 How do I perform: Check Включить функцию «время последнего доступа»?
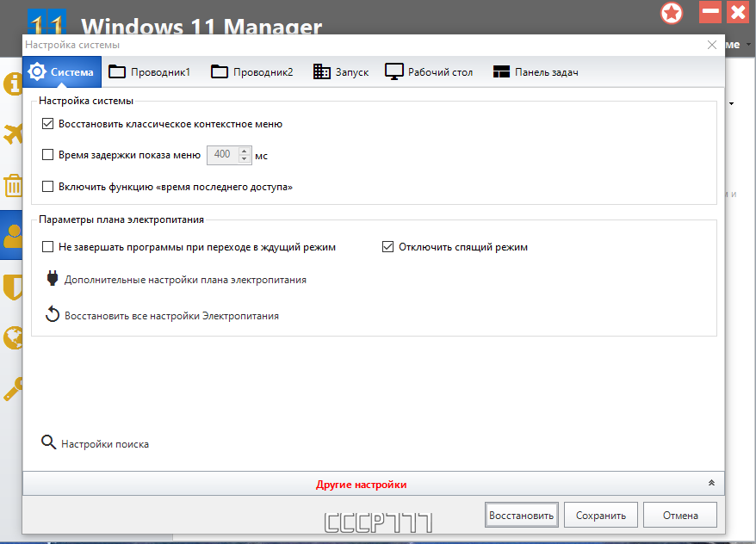(47, 187)
